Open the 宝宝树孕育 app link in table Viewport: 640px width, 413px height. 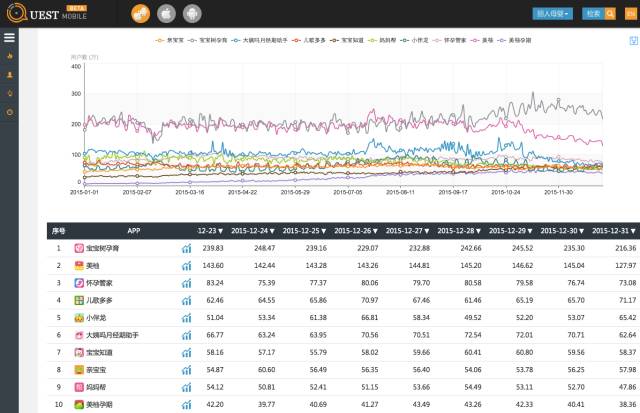point(102,248)
